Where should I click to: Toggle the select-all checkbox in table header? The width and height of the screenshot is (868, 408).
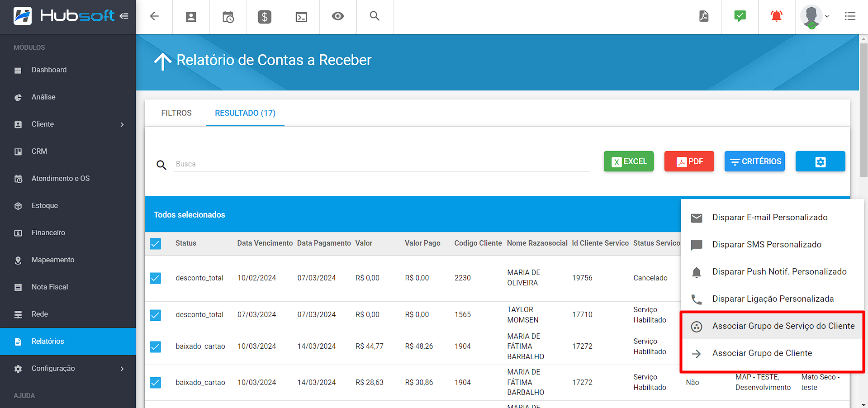click(x=155, y=244)
